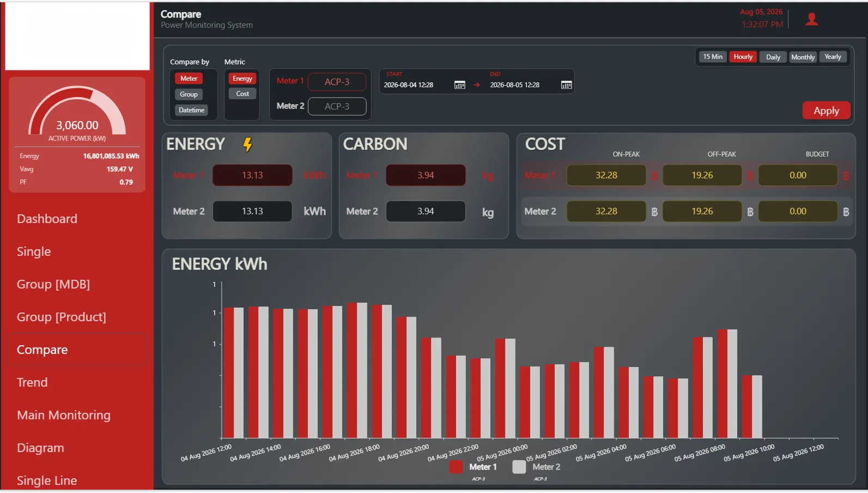
Task: Click the company logo area
Action: click(77, 35)
